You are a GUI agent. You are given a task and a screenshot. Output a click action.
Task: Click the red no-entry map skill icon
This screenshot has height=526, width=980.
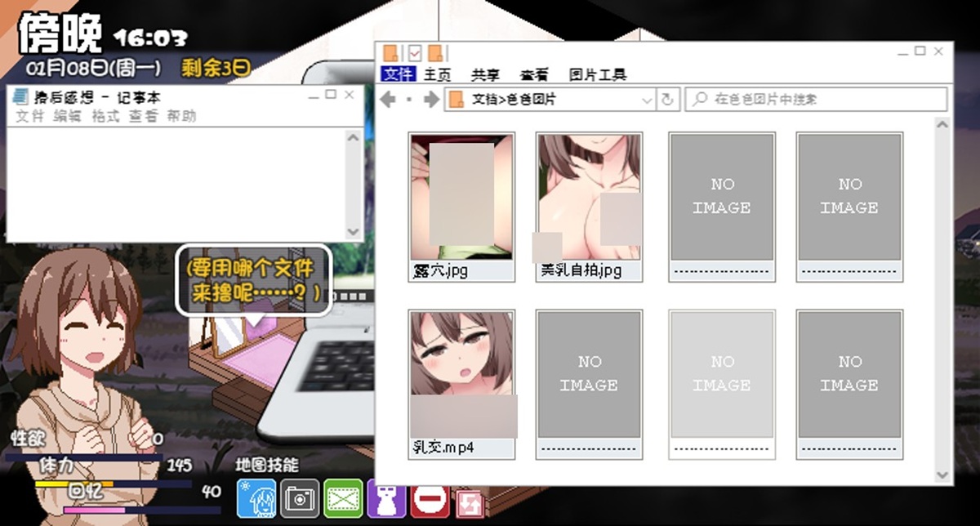(430, 497)
